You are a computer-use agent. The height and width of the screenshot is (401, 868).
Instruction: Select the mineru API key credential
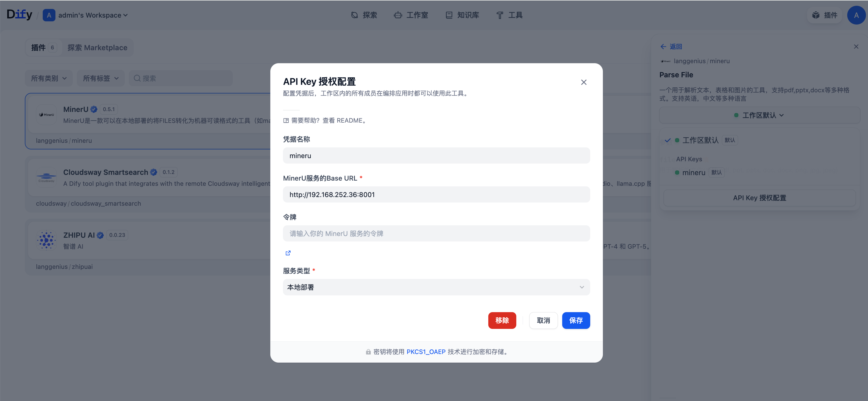click(694, 173)
